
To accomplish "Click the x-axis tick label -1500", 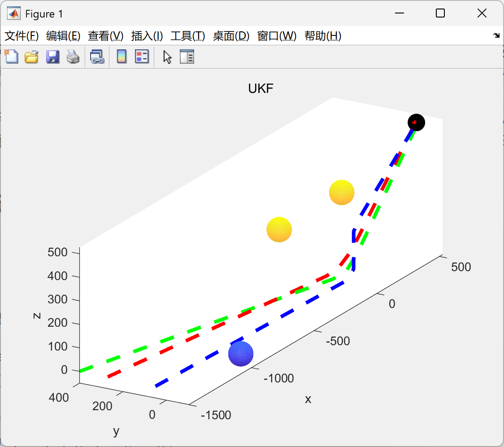I will [x=216, y=415].
